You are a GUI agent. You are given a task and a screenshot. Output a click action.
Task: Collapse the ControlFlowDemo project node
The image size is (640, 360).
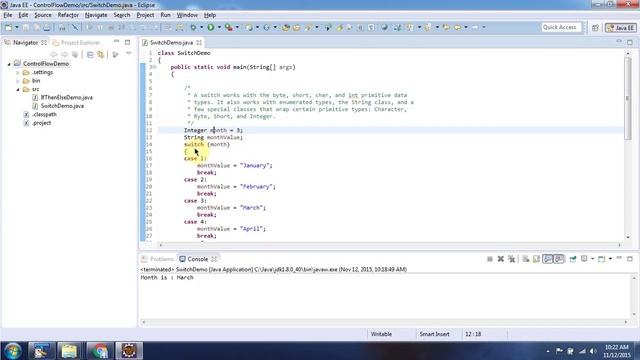pyautogui.click(x=9, y=64)
